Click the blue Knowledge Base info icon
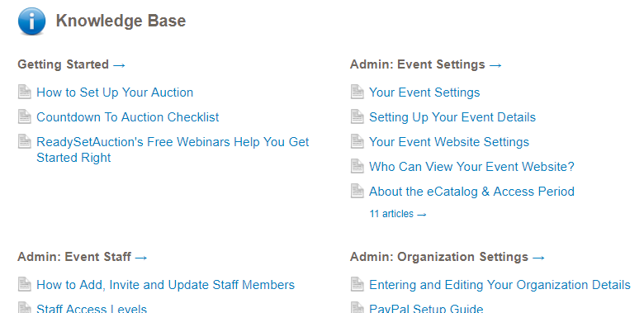This screenshot has height=313, width=644. pyautogui.click(x=31, y=21)
